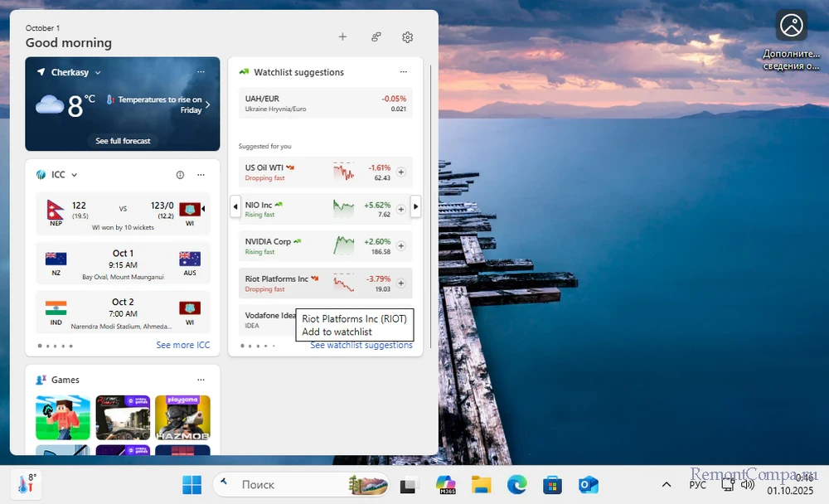
Task: Click the ICC info icon
Action: pos(180,175)
